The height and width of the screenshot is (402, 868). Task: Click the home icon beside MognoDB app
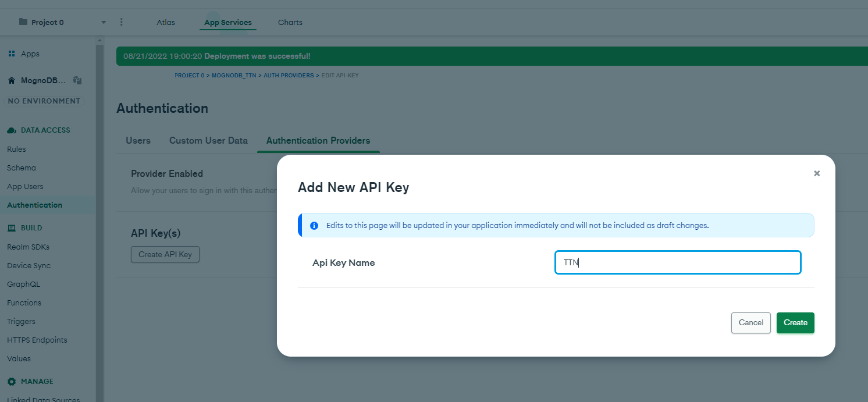(12, 81)
